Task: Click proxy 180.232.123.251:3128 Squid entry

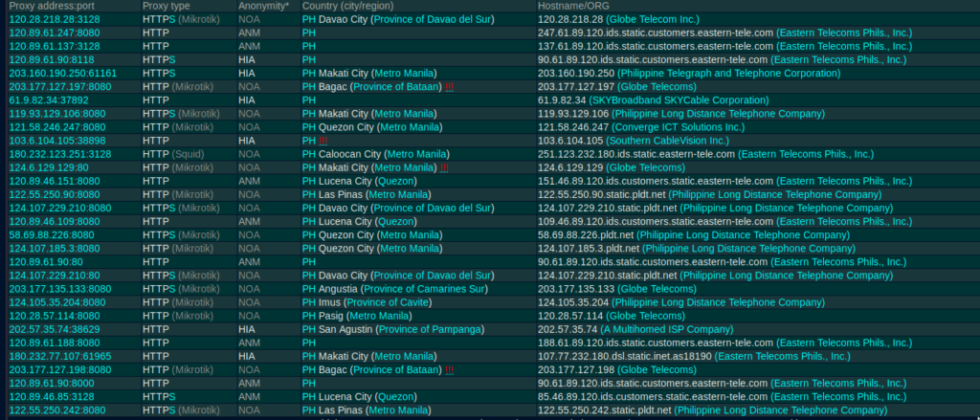Action: 59,153
